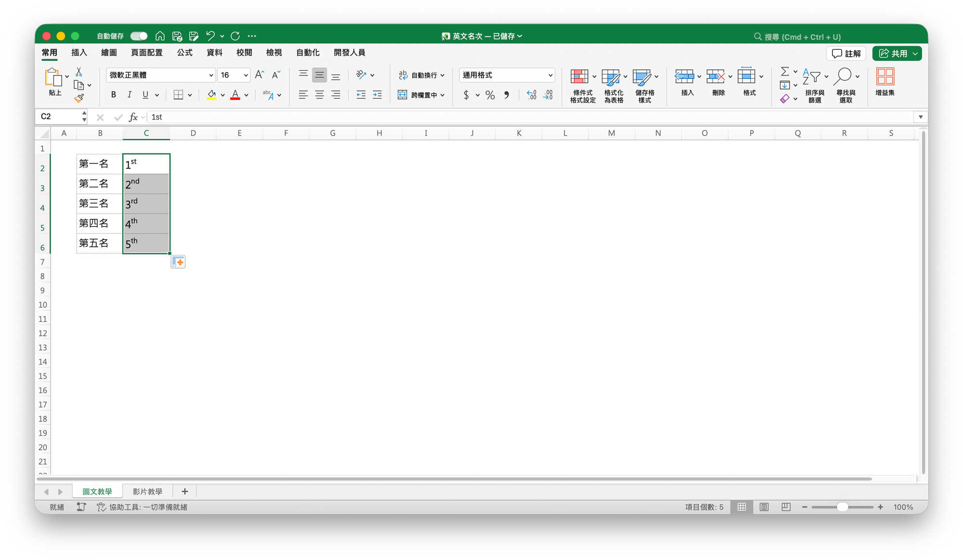The image size is (963, 560).
Task: Click the increase decimal icon
Action: 532,95
